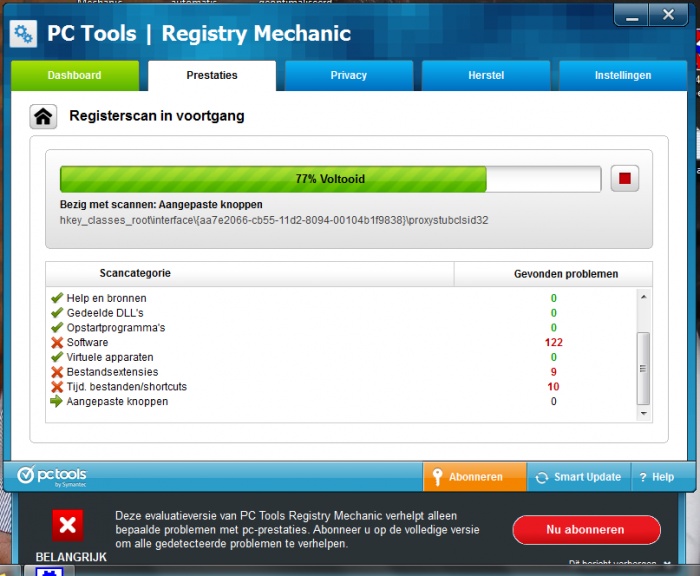Click the red cross next to Software
The image size is (700, 576).
(x=57, y=342)
